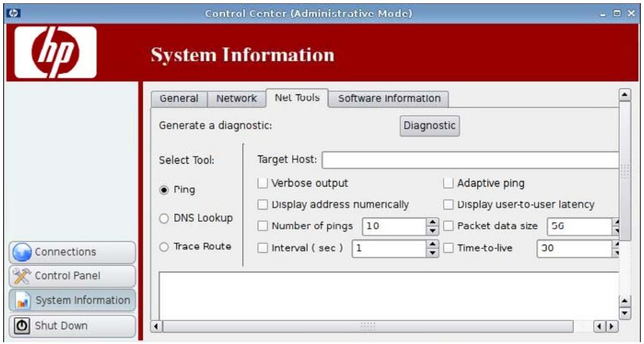Click the horizontal scrollbar left end arrow
The width and height of the screenshot is (644, 344).
coord(156,327)
